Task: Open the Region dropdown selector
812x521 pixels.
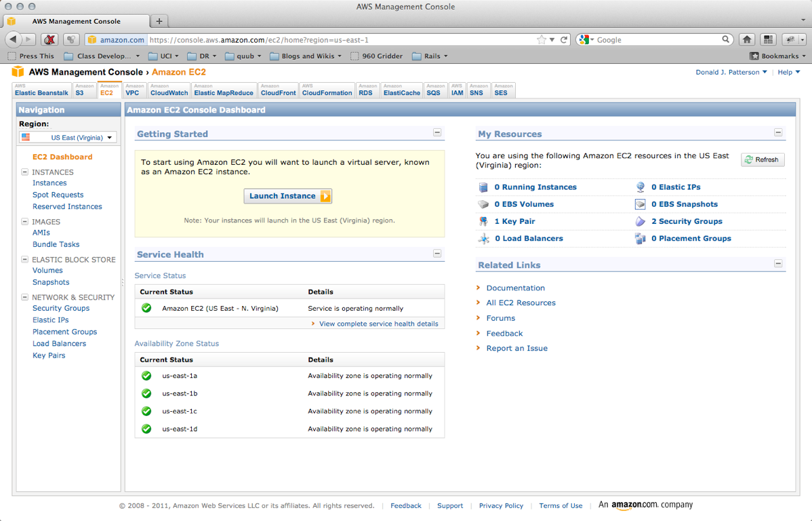Action: click(68, 137)
